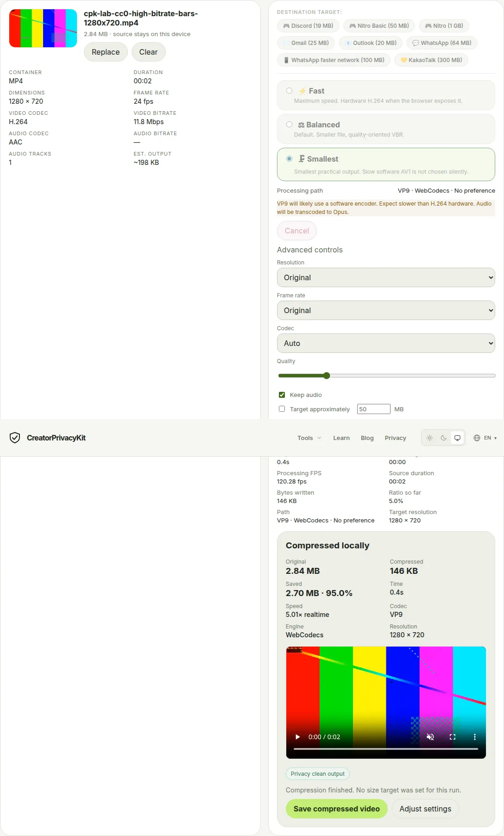Viewport: 504px width, 836px height.
Task: Open the Codec dropdown set to Auto
Action: [386, 343]
